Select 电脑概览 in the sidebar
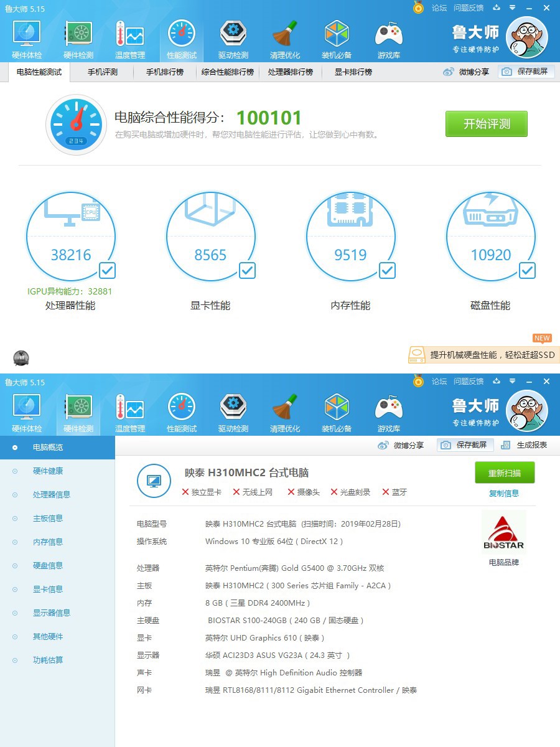Screen dimensions: 560x747 [57, 448]
